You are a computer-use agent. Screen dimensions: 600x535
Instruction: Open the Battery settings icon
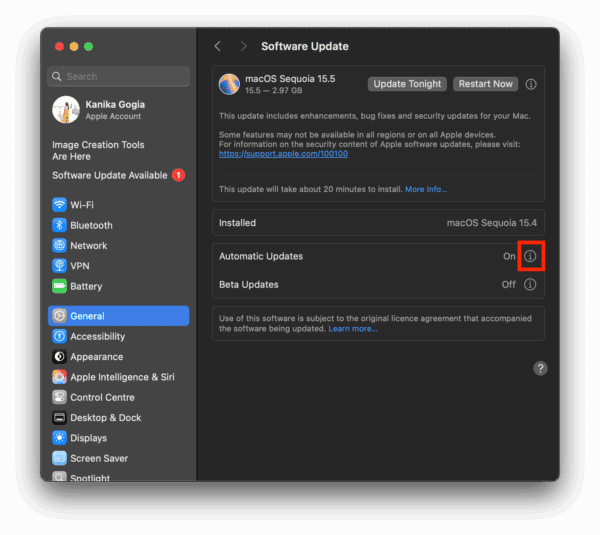pos(60,286)
